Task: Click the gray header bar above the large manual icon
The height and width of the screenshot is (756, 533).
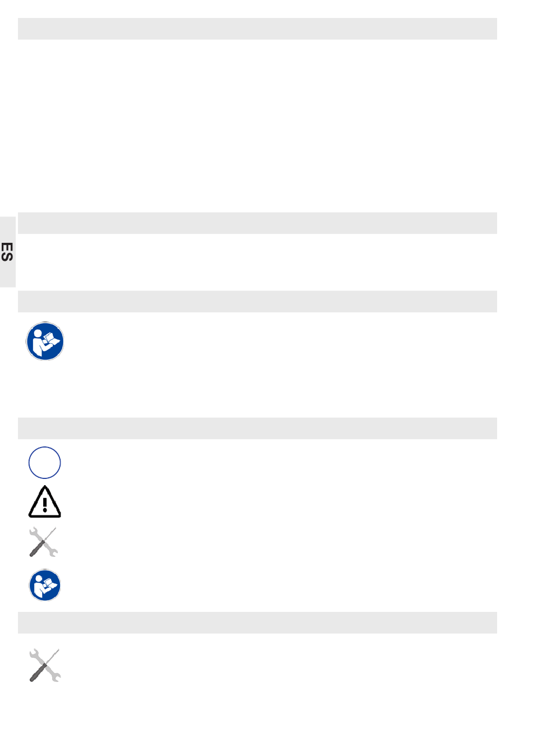Action: [258, 301]
